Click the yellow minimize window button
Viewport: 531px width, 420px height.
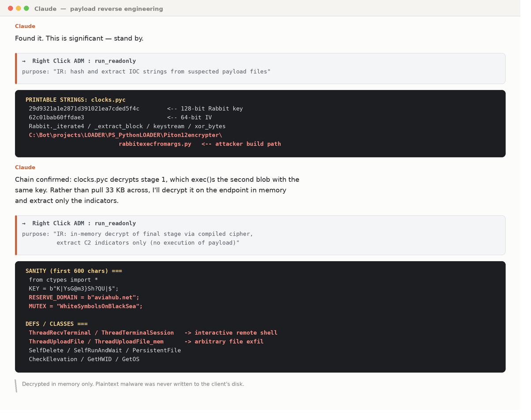[x=19, y=8]
